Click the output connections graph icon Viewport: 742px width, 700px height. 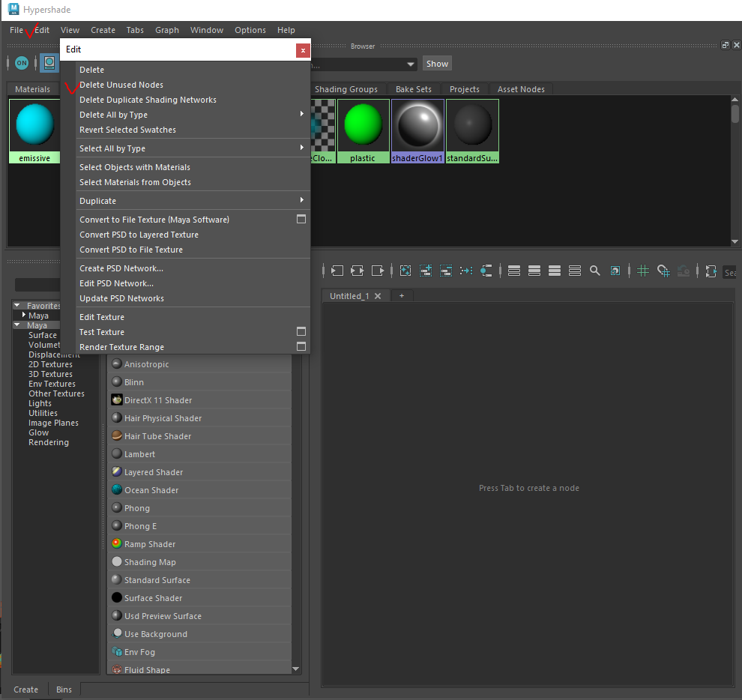(x=378, y=271)
